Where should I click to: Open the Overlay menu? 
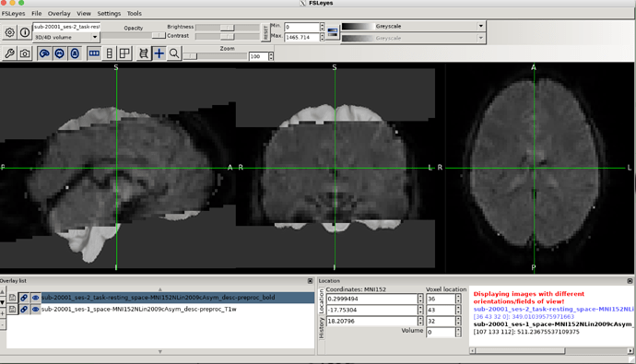coord(59,14)
